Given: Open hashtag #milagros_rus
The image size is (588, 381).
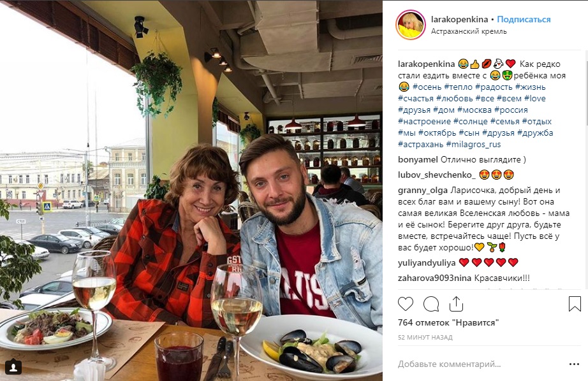Looking at the screenshot, I should pos(473,144).
